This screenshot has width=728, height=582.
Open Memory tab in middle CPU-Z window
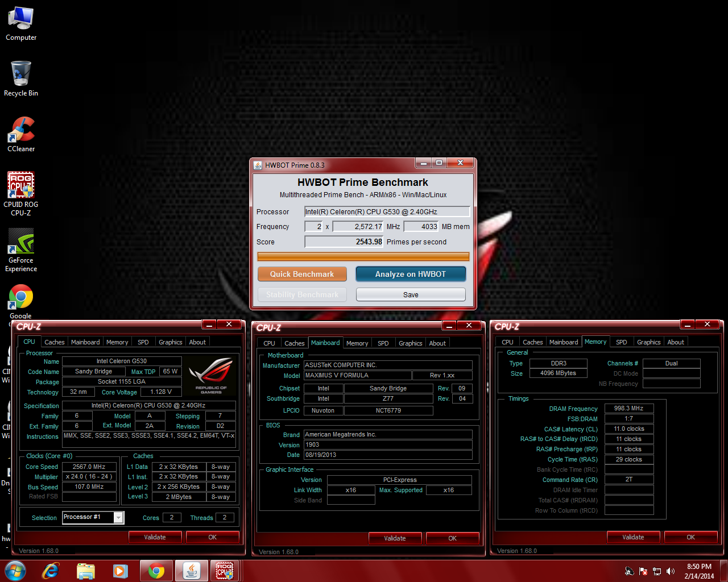pyautogui.click(x=357, y=343)
